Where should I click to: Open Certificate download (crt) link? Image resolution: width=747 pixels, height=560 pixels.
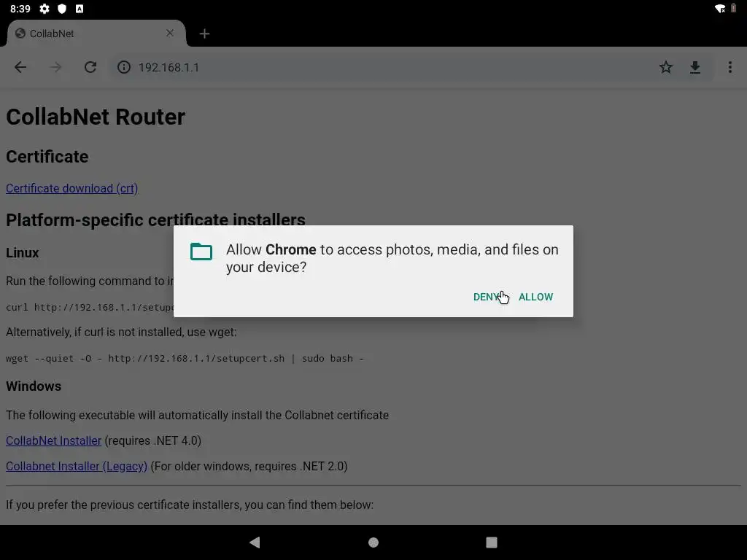tap(72, 188)
